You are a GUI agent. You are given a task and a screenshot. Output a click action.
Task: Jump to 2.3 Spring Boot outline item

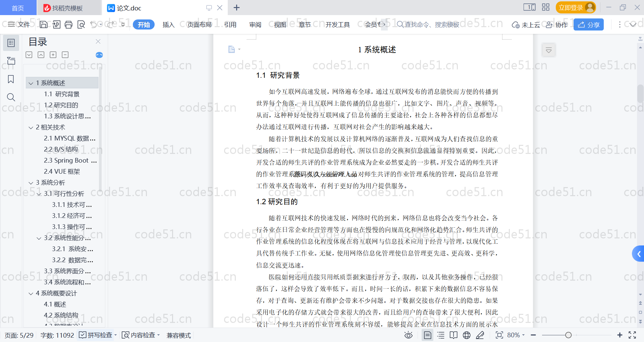point(70,161)
